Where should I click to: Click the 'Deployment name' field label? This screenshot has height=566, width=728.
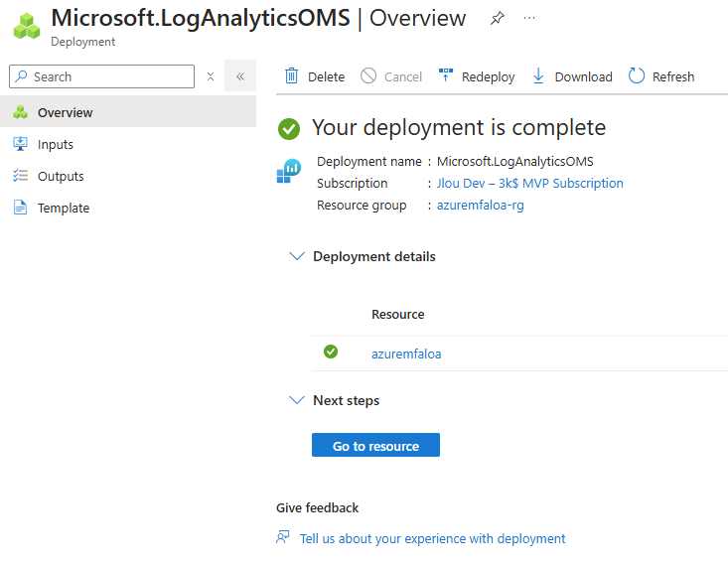[369, 162]
